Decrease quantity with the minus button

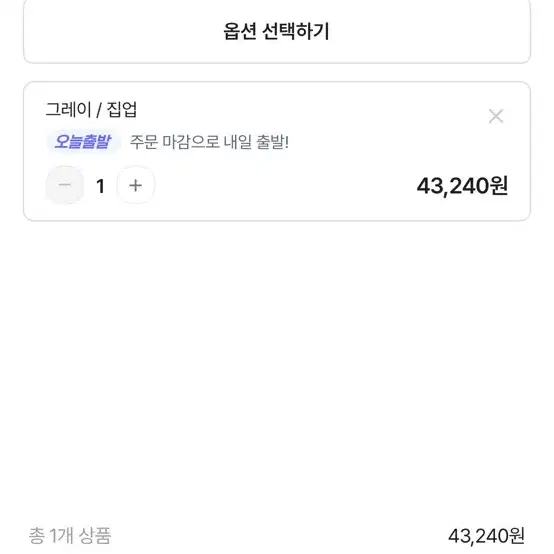[x=65, y=185]
